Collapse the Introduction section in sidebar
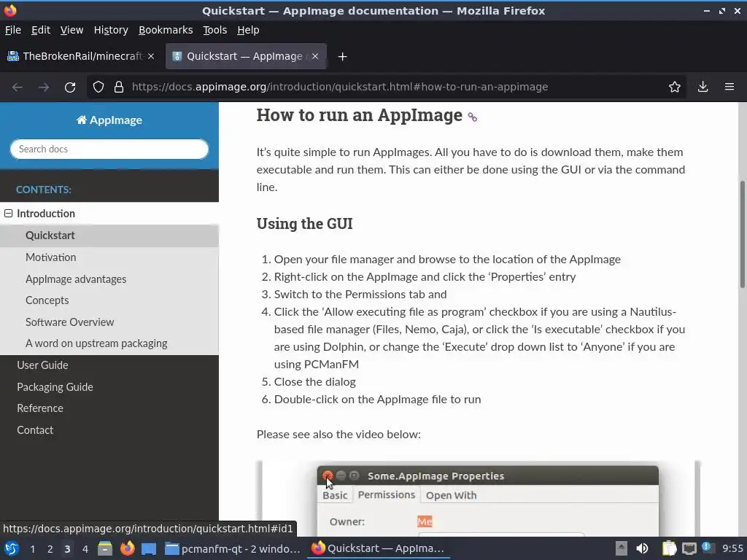Viewport: 747px width, 560px height. (9, 214)
